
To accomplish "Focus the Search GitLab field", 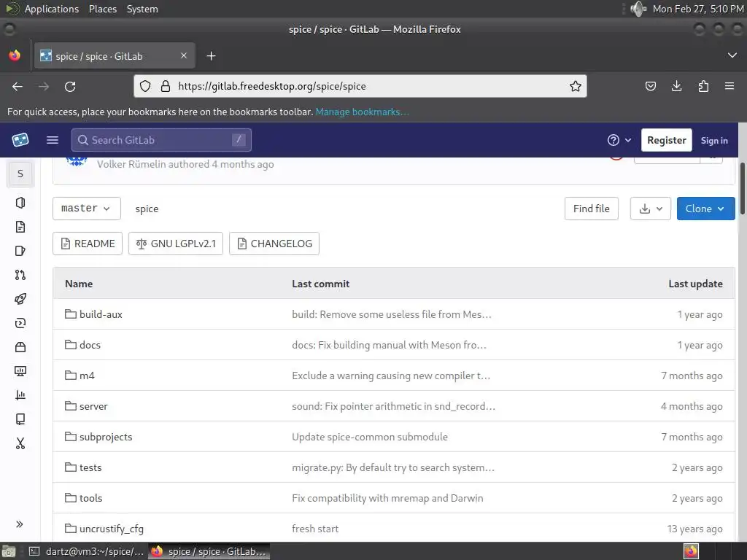I will pyautogui.click(x=161, y=140).
